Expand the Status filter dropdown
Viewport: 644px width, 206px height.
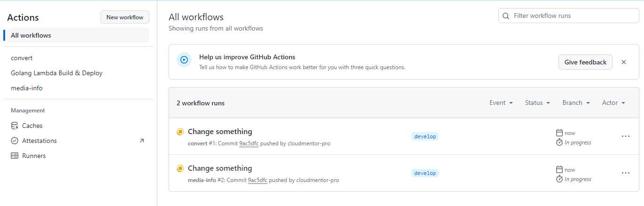537,103
